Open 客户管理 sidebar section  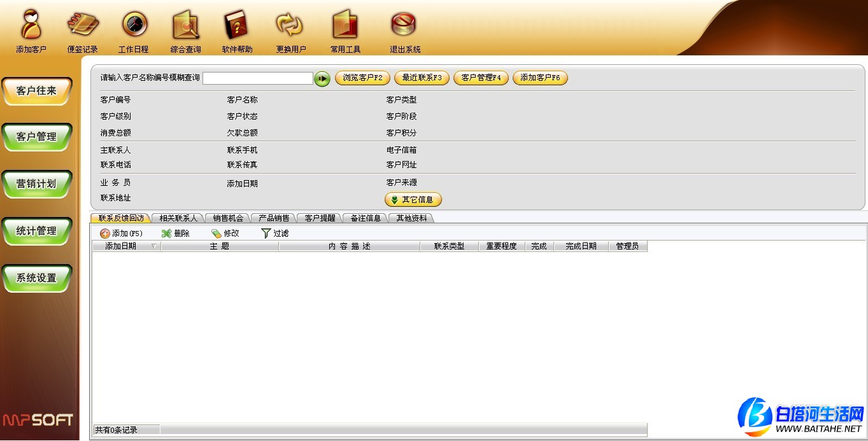tap(37, 137)
